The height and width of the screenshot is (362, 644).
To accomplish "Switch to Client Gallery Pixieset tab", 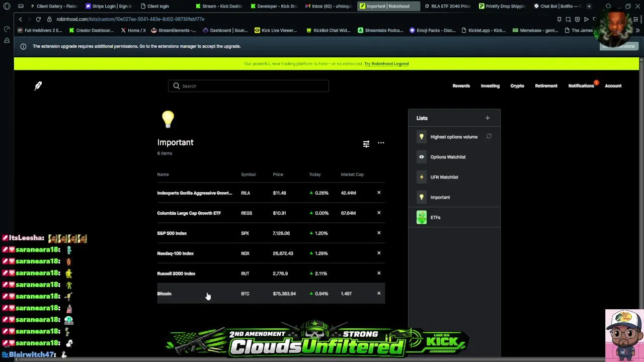I will coord(53,6).
